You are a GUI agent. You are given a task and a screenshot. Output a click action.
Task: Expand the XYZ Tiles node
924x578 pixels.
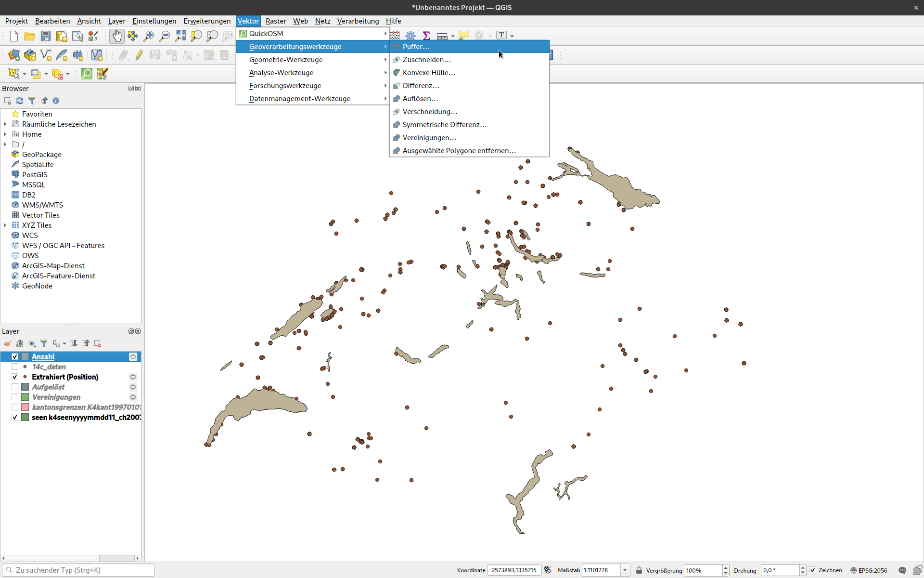coord(5,225)
